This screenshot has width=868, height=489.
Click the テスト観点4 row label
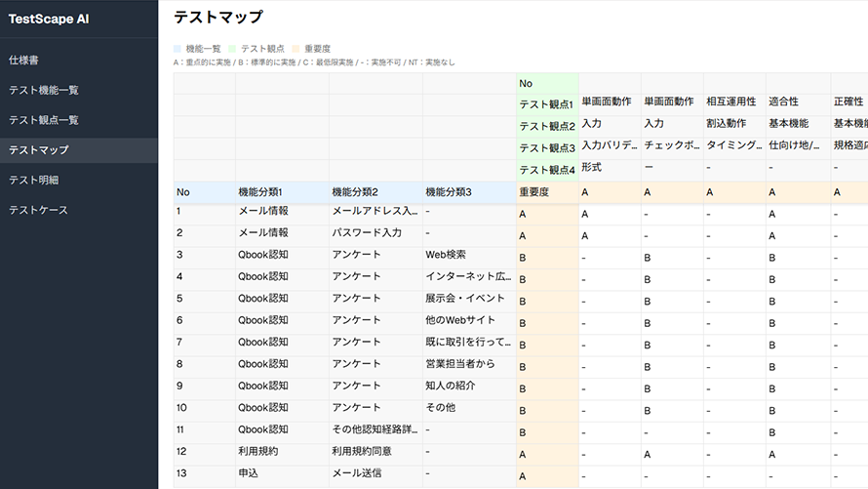547,171
